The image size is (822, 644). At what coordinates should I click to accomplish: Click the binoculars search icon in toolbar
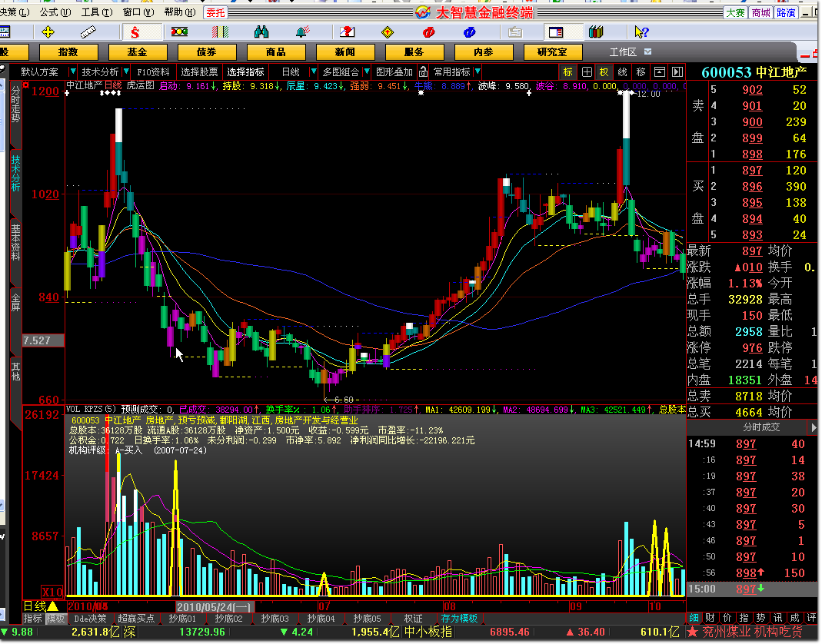click(x=261, y=32)
